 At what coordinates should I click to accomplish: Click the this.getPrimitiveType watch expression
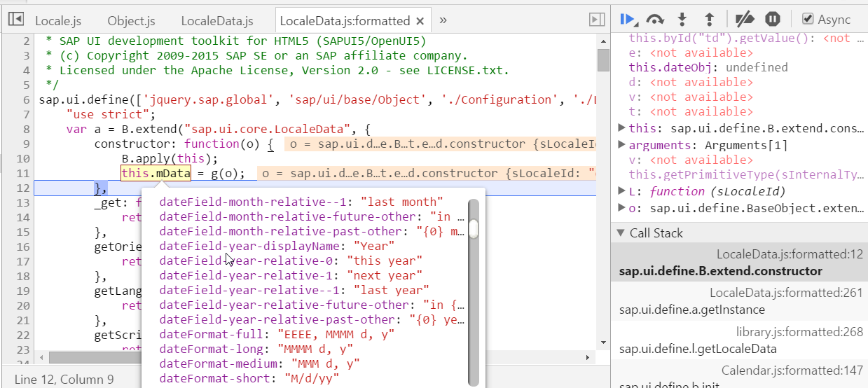point(745,174)
